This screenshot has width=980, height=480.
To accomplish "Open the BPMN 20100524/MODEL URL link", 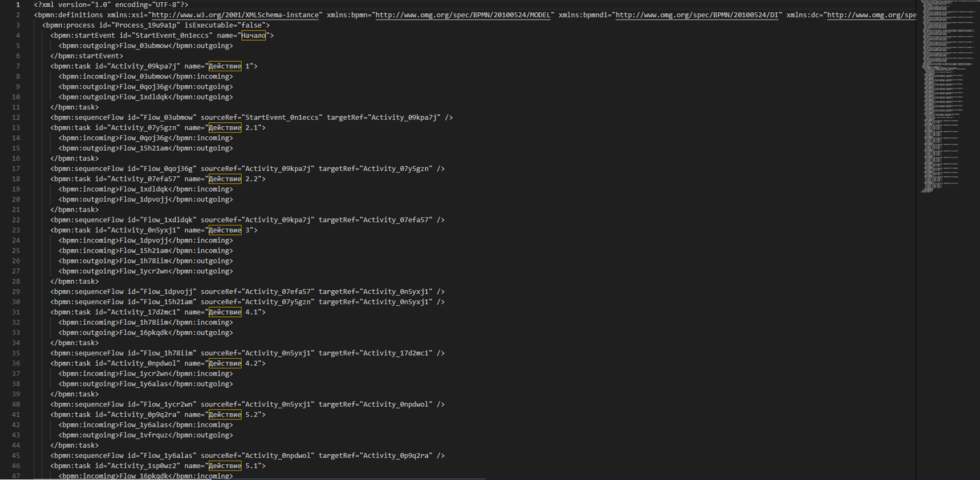I will pos(462,15).
